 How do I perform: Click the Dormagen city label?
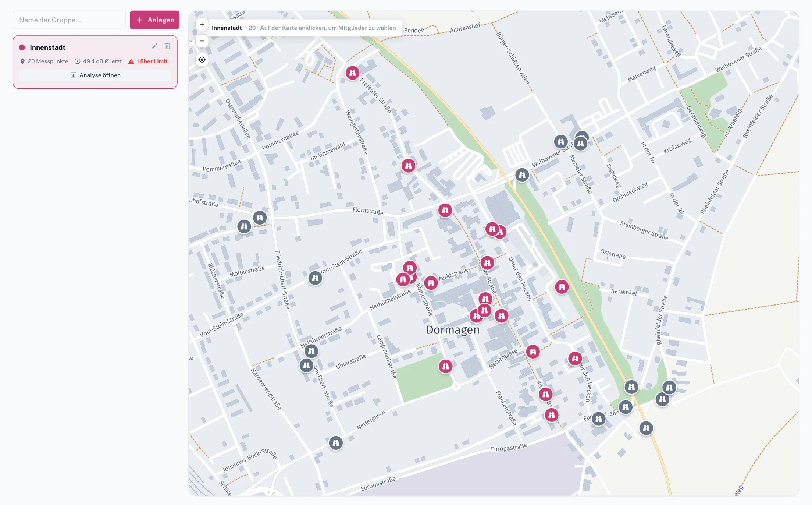(x=453, y=330)
